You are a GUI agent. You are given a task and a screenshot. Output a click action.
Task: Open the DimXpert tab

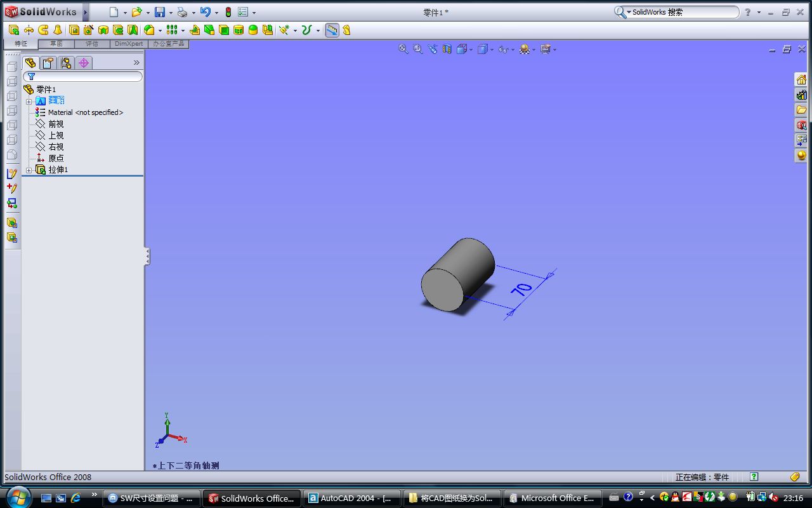point(129,44)
